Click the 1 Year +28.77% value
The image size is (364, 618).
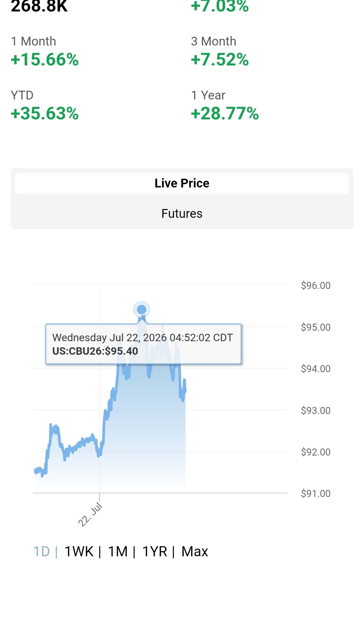pyautogui.click(x=225, y=114)
